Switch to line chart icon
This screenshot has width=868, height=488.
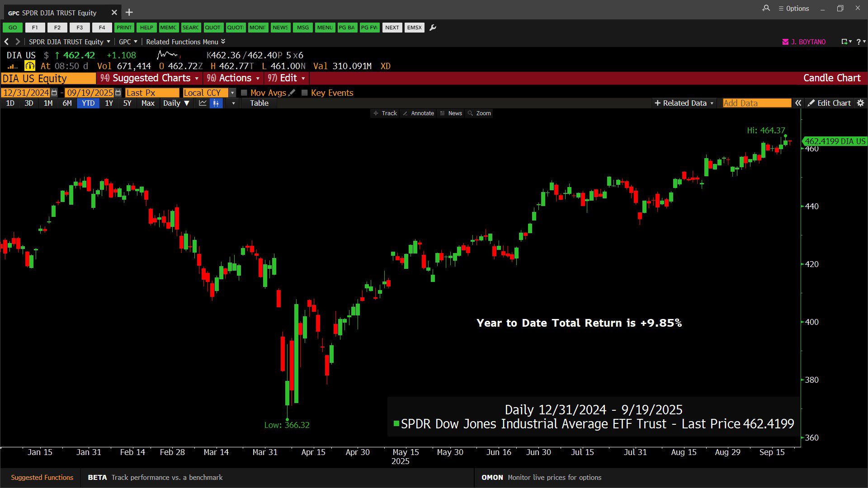point(203,103)
